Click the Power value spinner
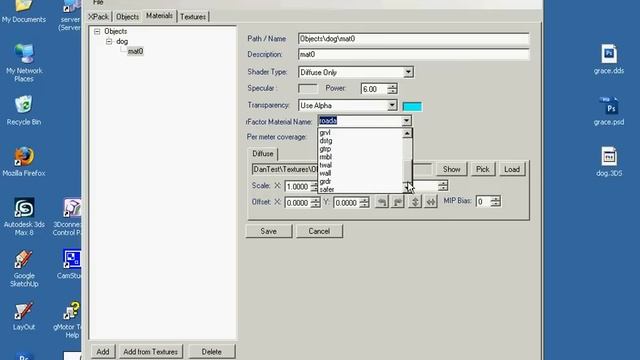 [x=392, y=89]
